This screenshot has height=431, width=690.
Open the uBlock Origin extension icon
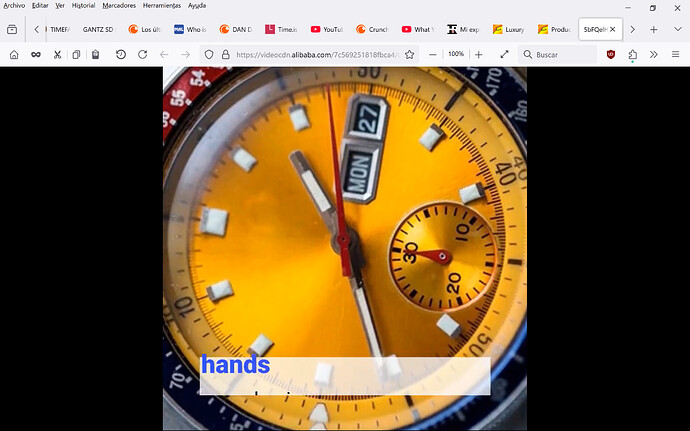611,55
